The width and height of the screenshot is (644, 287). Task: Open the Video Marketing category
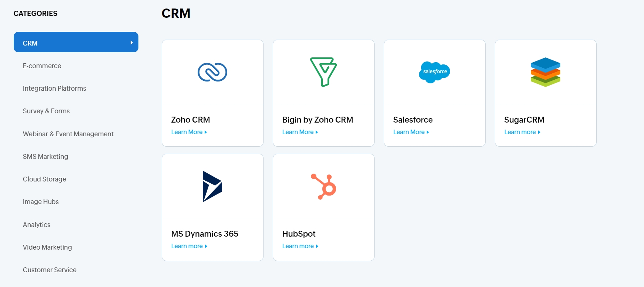tap(47, 247)
